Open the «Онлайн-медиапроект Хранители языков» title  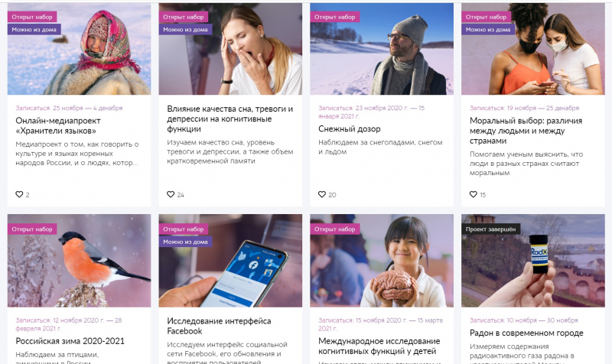[x=58, y=125]
